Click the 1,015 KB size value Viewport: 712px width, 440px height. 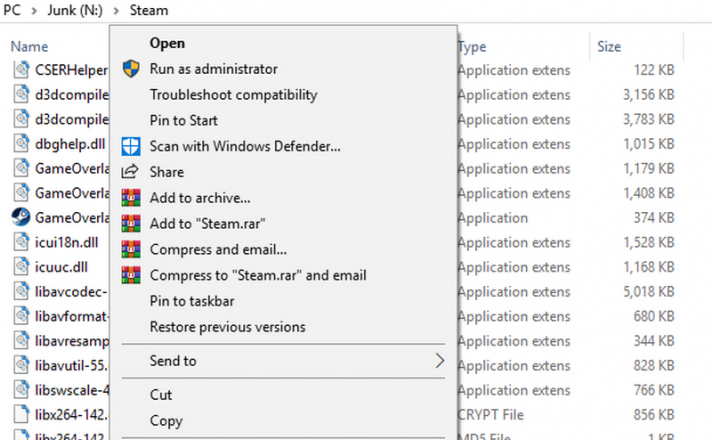[648, 144]
